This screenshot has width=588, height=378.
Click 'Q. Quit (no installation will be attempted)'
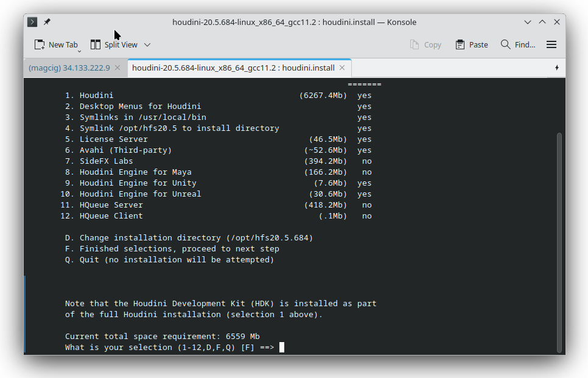[x=169, y=260]
